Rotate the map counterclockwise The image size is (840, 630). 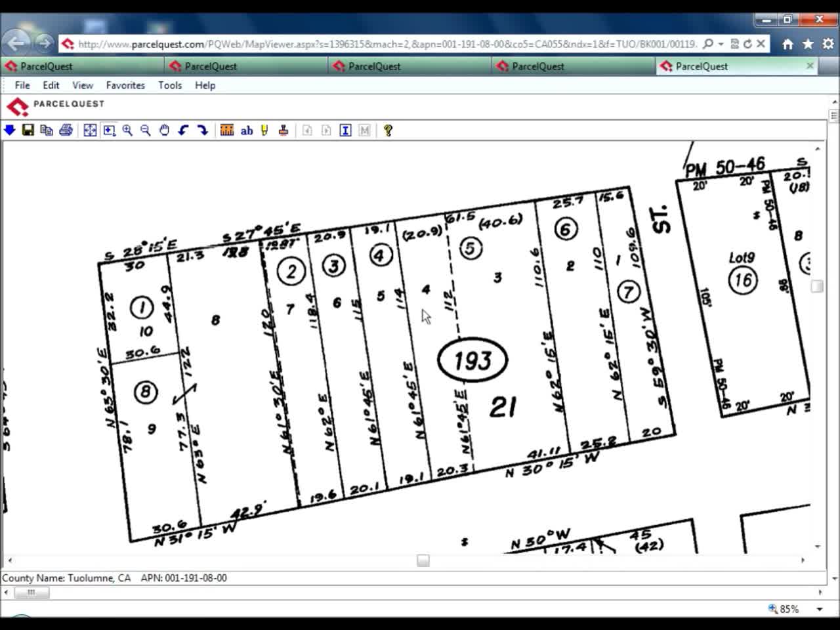183,130
